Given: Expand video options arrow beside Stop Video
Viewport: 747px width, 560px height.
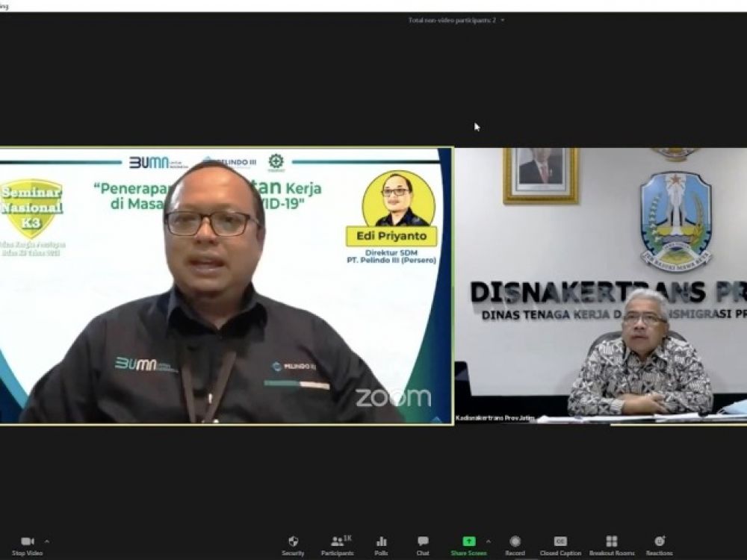Looking at the screenshot, I should coord(47,541).
